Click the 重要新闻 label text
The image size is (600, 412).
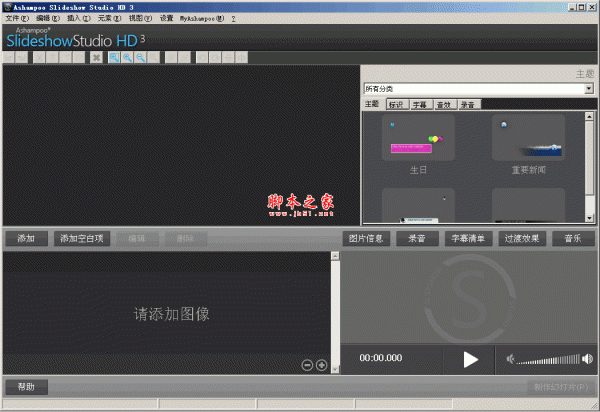(528, 170)
